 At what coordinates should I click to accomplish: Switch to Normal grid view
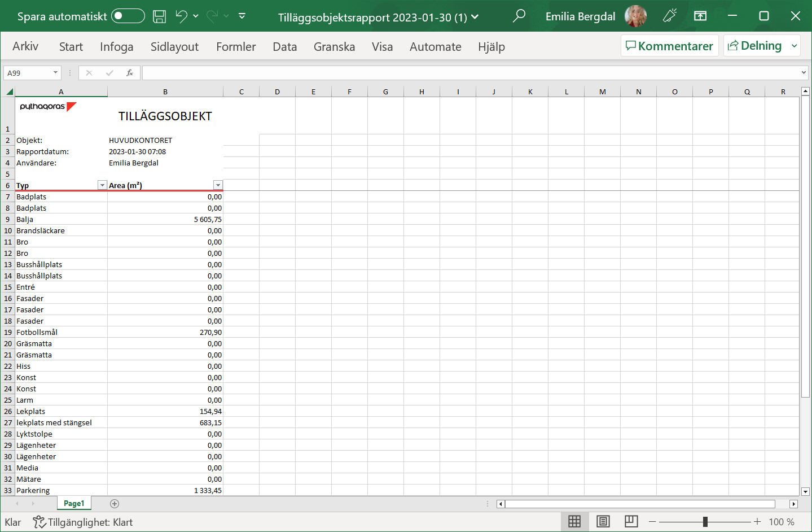click(574, 522)
